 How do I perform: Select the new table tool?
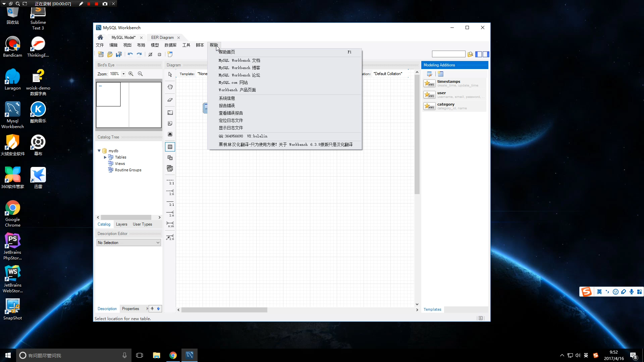point(170,147)
